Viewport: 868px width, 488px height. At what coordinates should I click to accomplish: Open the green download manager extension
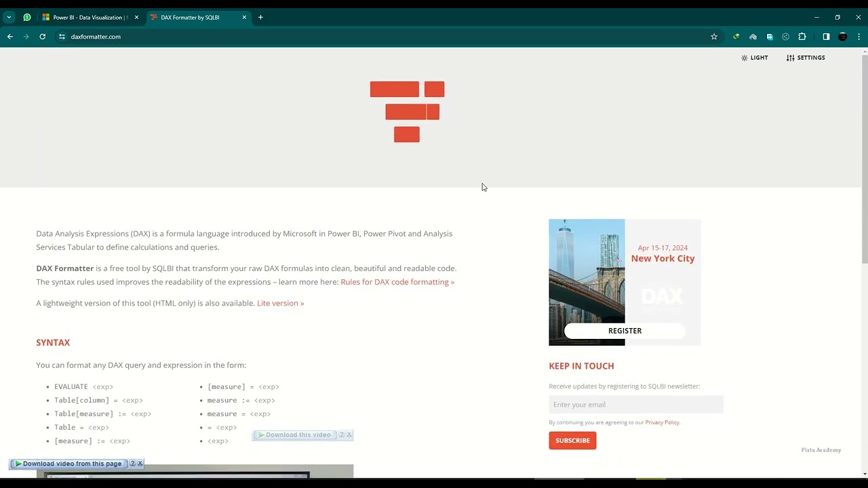[x=736, y=37]
